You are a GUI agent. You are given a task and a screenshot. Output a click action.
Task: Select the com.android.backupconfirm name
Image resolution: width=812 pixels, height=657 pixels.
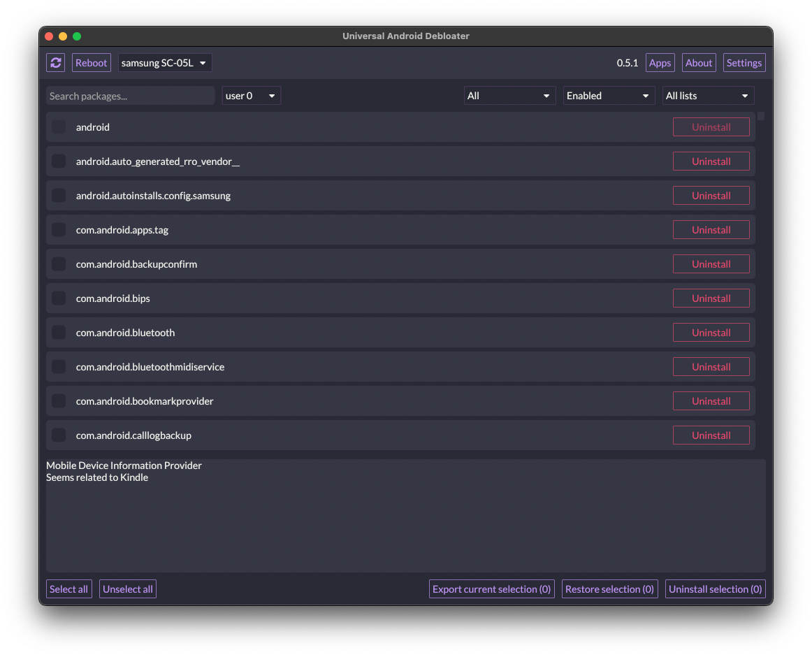click(137, 263)
